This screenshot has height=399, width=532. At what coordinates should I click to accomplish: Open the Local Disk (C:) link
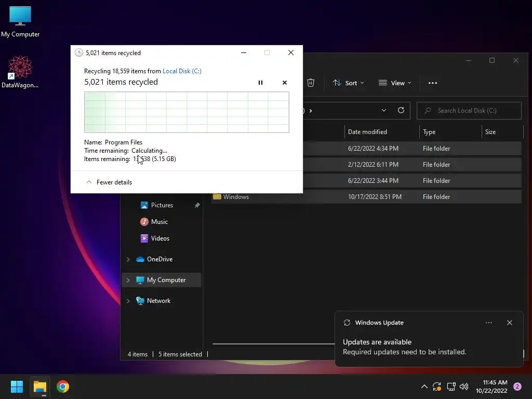182,71
